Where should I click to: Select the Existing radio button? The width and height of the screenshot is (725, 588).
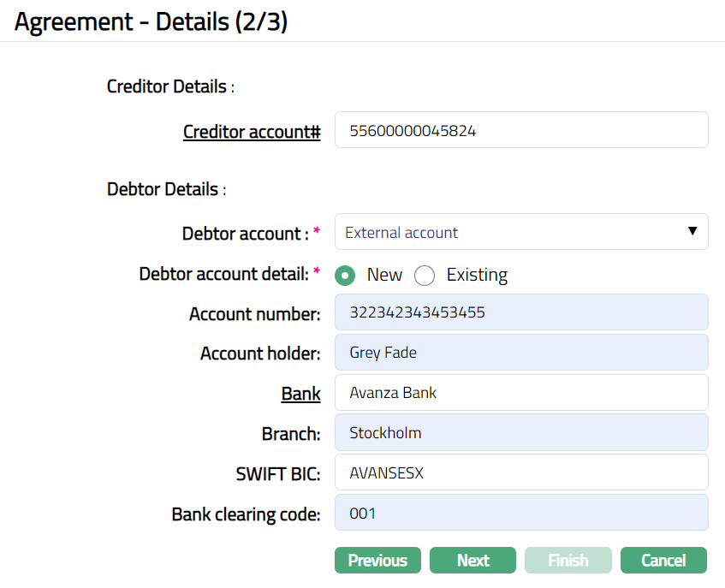coord(425,275)
